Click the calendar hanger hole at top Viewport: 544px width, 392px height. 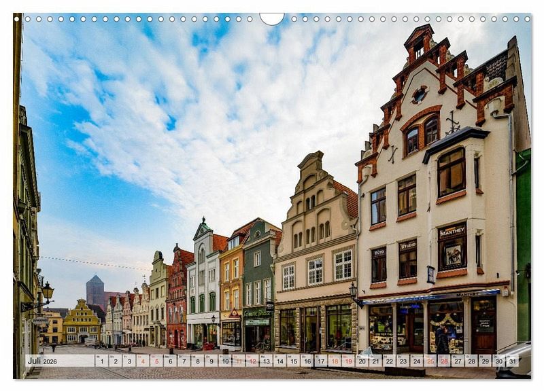[x=272, y=18]
